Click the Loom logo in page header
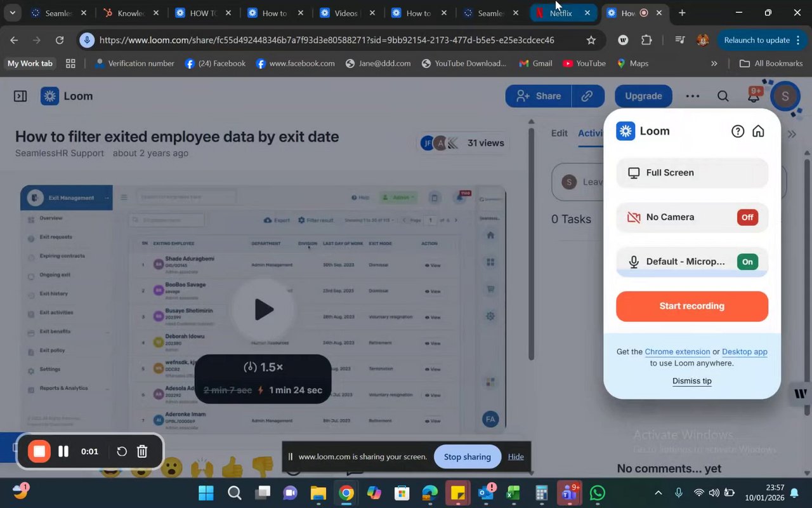The image size is (812, 508). click(67, 96)
